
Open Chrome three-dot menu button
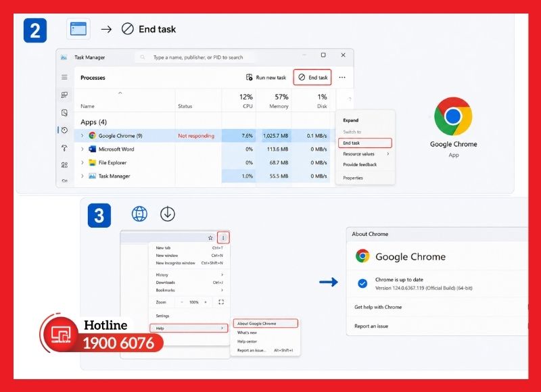223,238
